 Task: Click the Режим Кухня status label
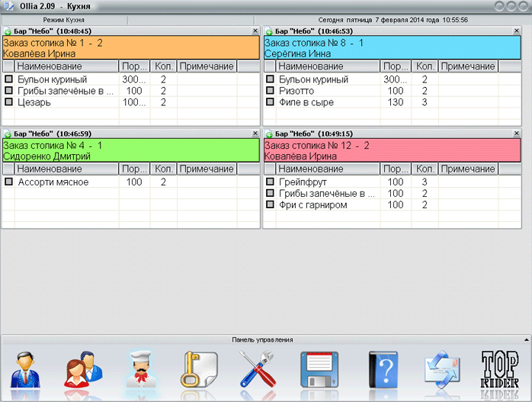(64, 20)
